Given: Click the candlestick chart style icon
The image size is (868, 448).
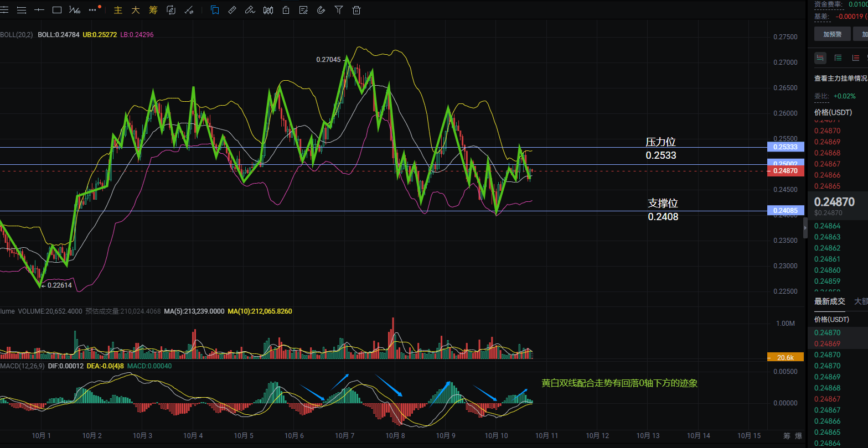Looking at the screenshot, I should pos(268,10).
